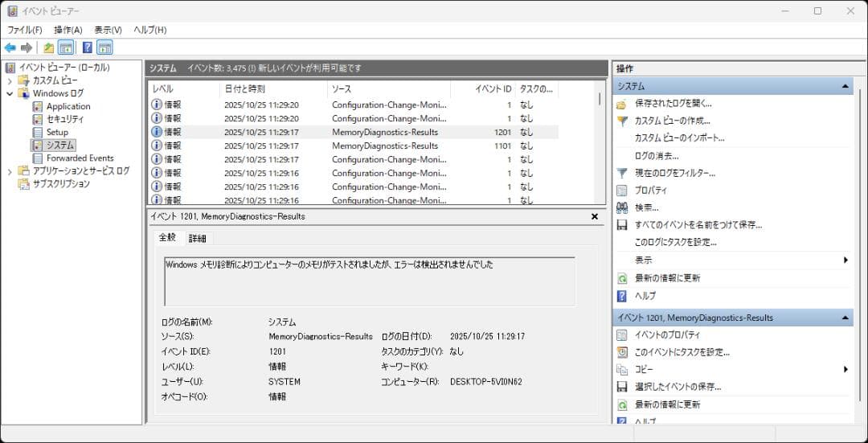Click the コピー icon in actions pane
The width and height of the screenshot is (868, 443).
click(x=621, y=369)
